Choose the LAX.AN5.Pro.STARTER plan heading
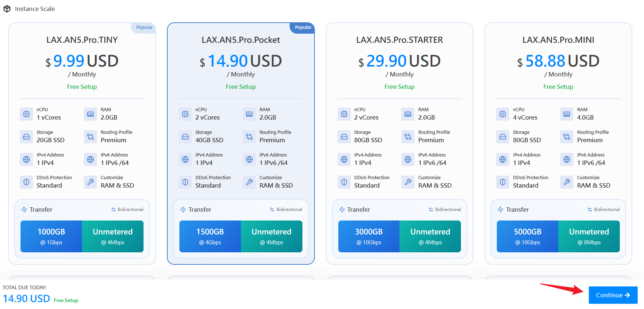 click(399, 40)
